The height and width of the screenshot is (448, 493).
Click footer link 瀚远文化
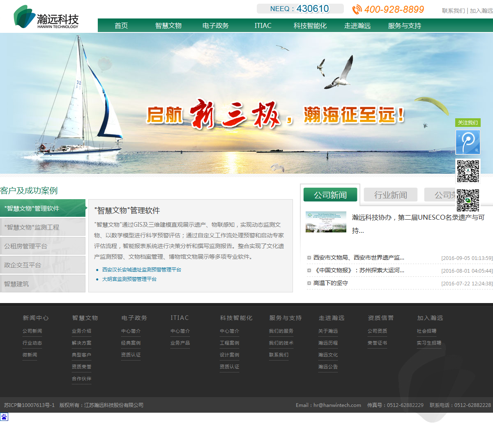click(x=328, y=355)
